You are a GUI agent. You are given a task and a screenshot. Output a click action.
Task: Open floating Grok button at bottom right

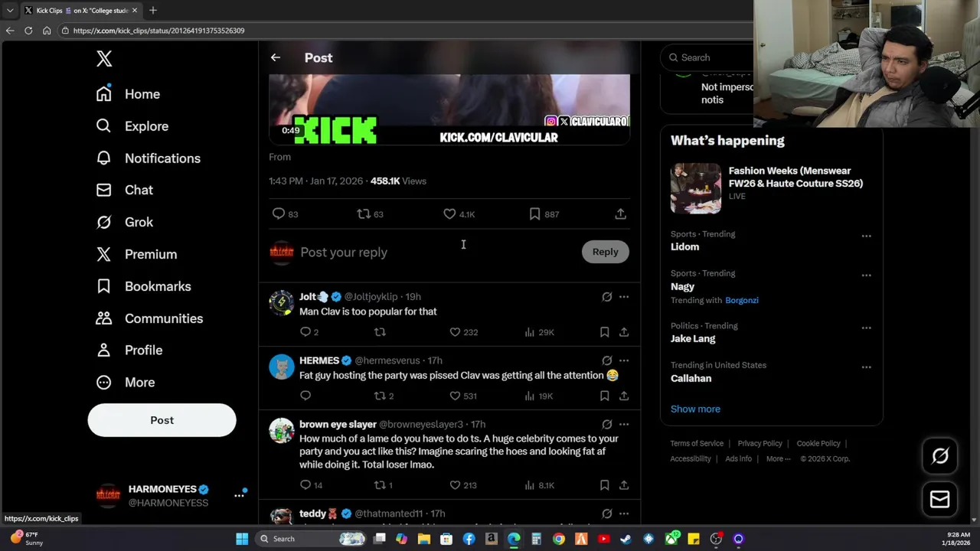(939, 456)
